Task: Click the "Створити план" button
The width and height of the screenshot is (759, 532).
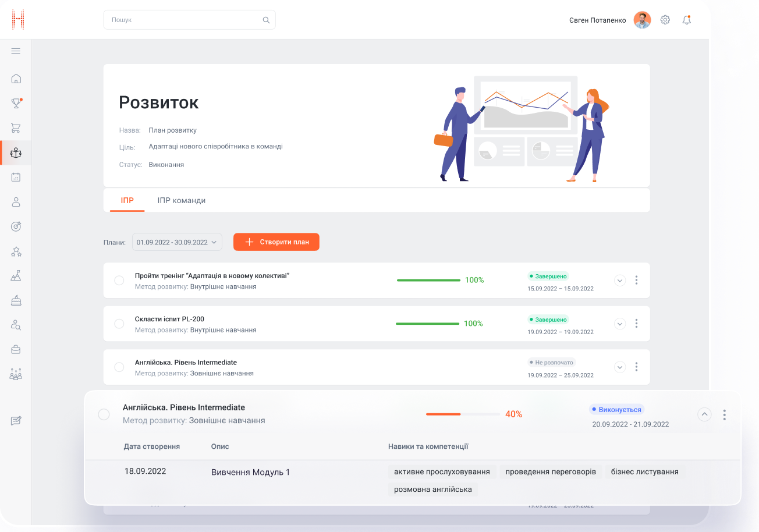Action: (x=276, y=242)
